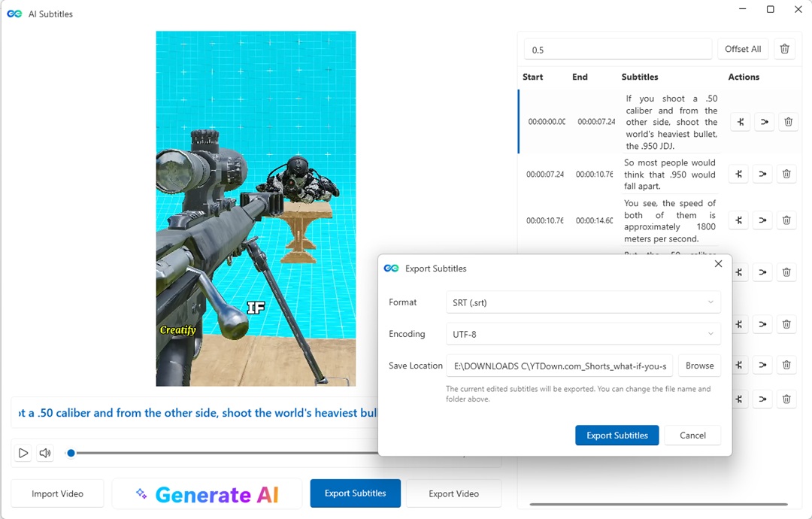This screenshot has height=519, width=812.
Task: Click the Export Video button
Action: 453,493
